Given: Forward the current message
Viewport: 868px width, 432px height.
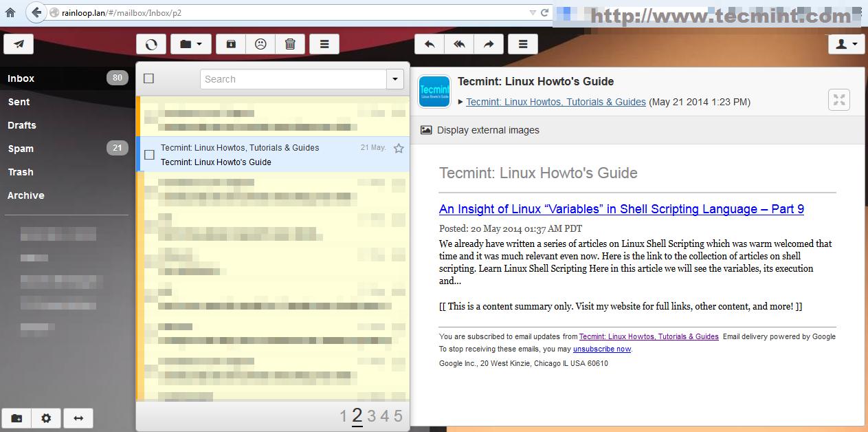Looking at the screenshot, I should (x=489, y=43).
